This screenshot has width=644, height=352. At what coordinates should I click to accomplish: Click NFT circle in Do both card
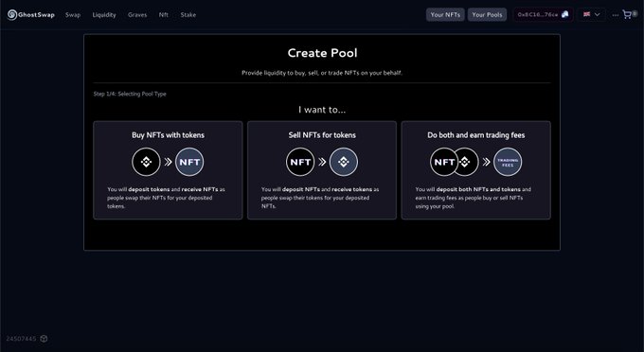443,162
